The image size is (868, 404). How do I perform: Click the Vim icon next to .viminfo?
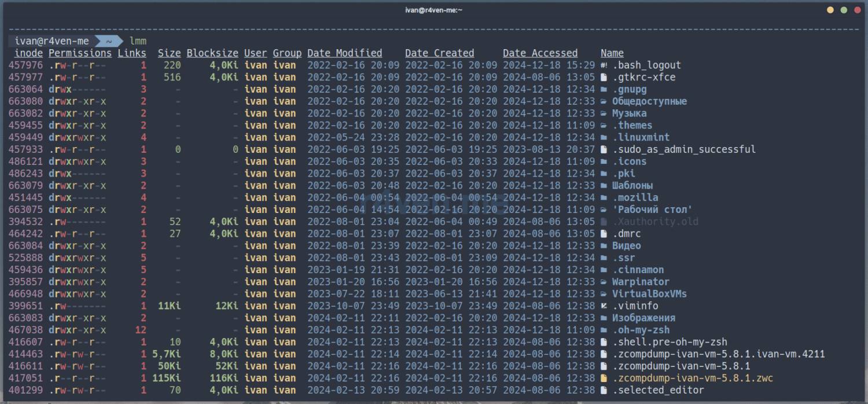[604, 306]
